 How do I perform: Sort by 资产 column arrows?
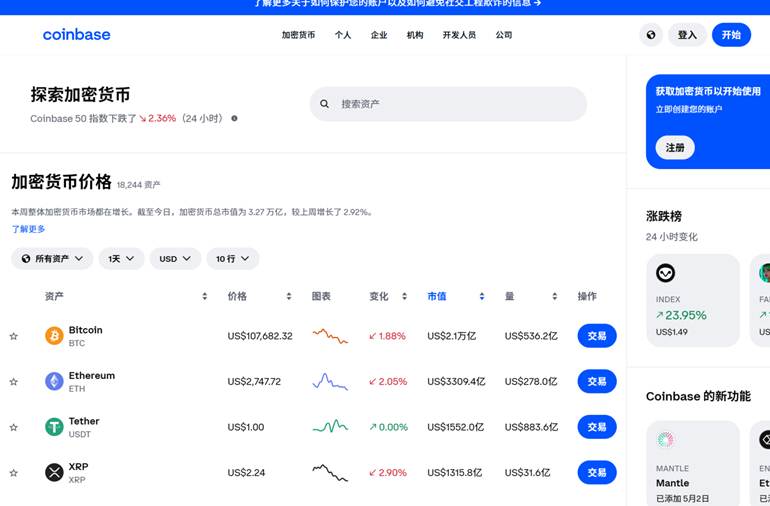tap(204, 296)
